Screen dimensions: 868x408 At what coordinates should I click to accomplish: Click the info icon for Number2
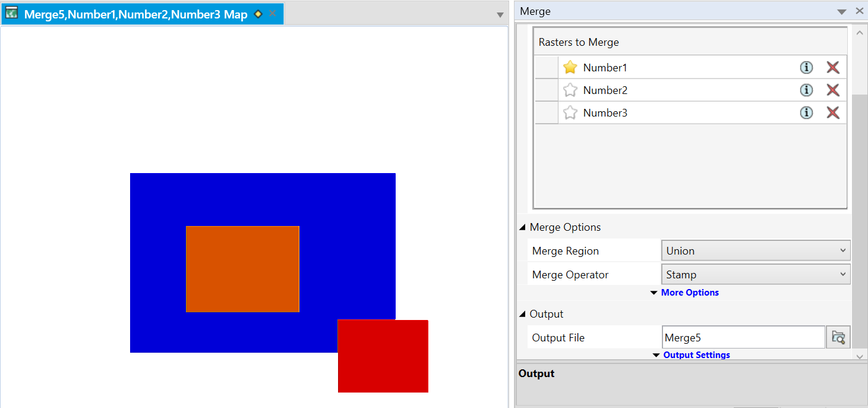click(x=806, y=90)
